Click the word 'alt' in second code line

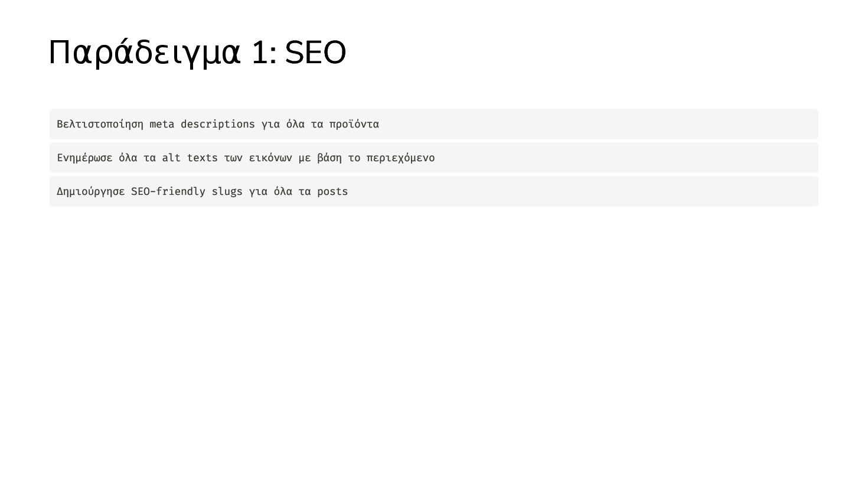pyautogui.click(x=171, y=158)
